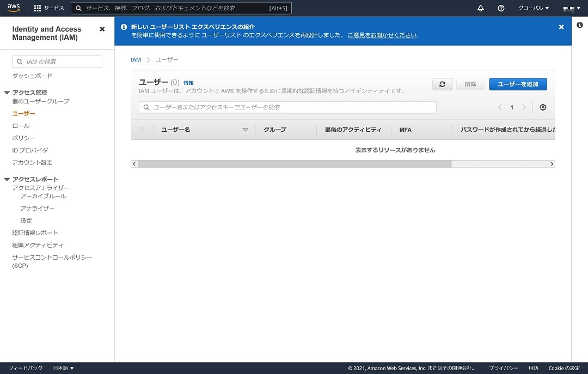Open the notifications bell

(480, 8)
